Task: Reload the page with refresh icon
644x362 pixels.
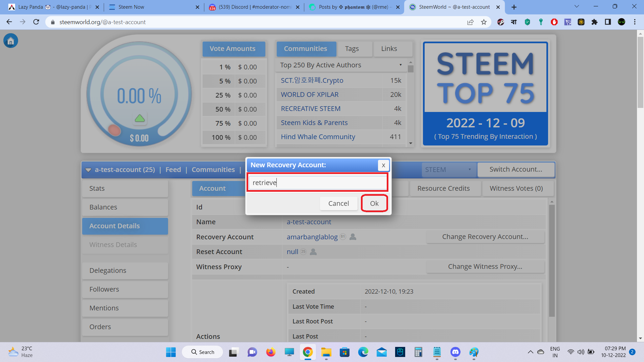Action: 36,22
